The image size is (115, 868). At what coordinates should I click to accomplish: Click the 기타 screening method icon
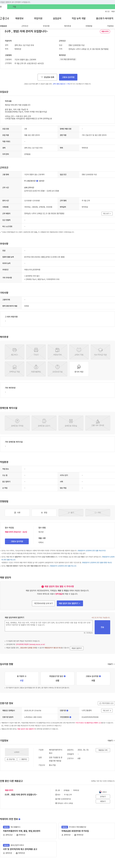tap(98, 513)
